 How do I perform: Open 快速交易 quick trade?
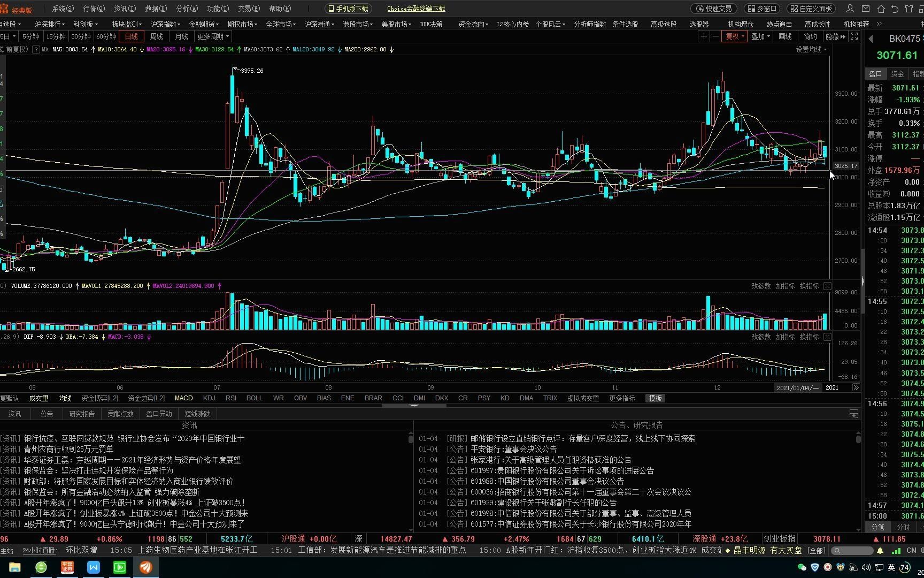coord(714,9)
